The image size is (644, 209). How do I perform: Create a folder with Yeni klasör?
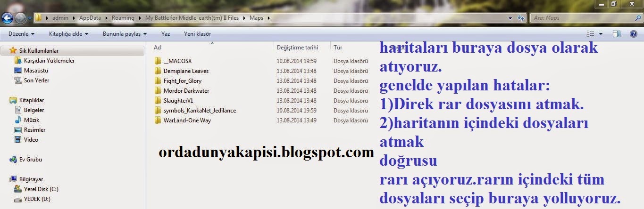(197, 34)
